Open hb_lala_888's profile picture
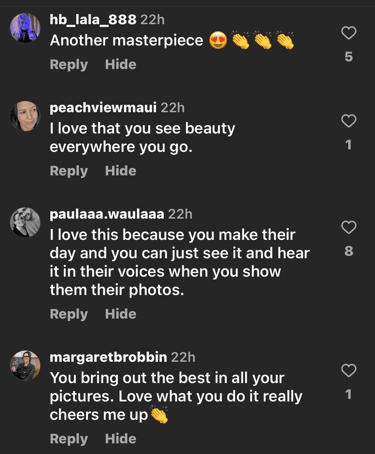This screenshot has width=375, height=454. pos(25,28)
